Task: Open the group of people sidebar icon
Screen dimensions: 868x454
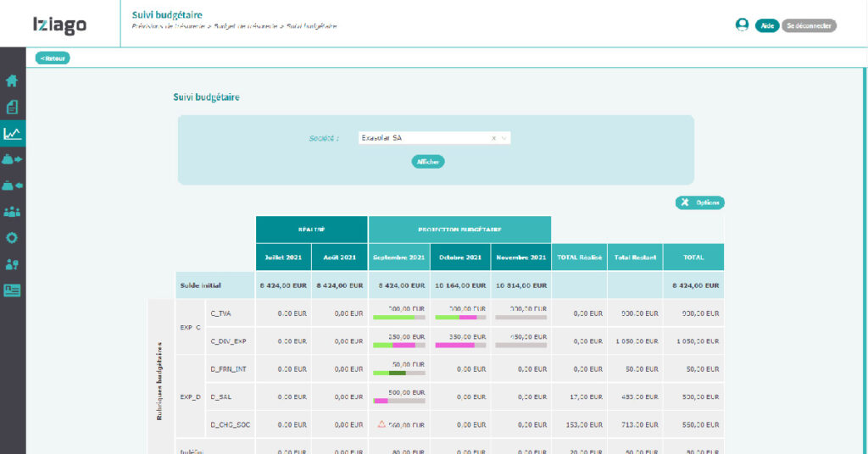Action: (x=12, y=212)
